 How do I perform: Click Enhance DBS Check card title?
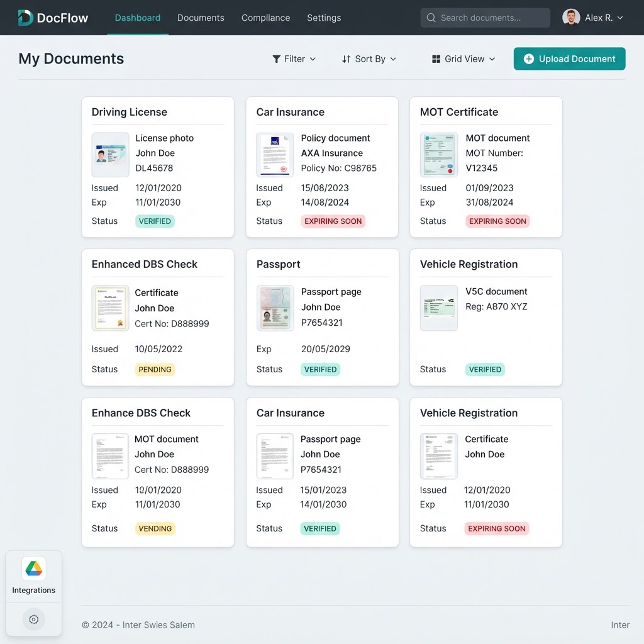141,413
